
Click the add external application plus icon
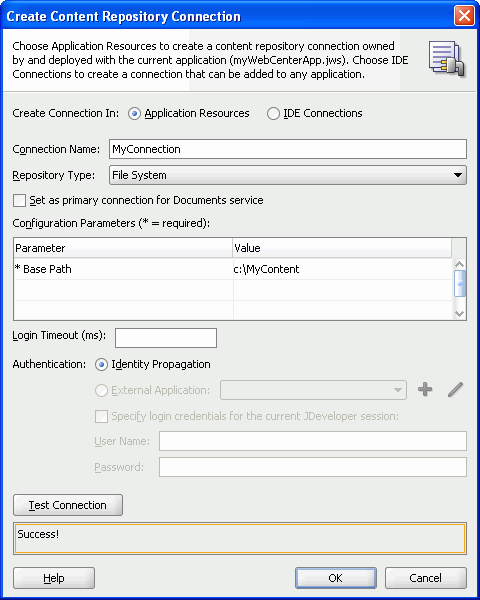[x=425, y=390]
